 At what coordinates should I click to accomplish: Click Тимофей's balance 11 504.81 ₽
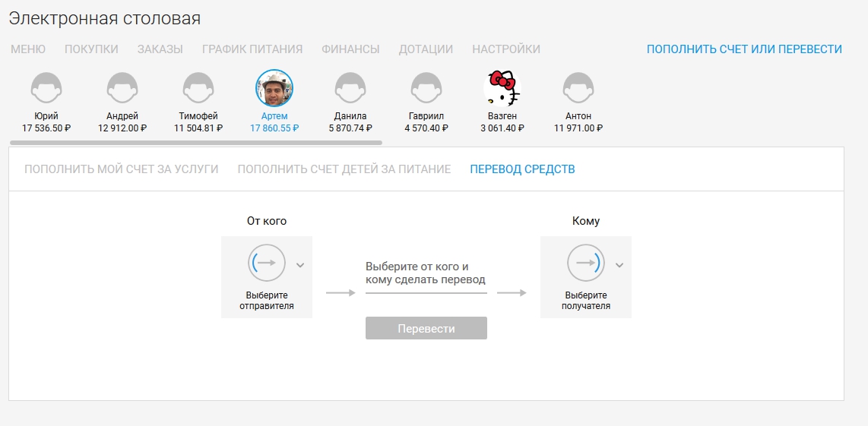[x=198, y=128]
